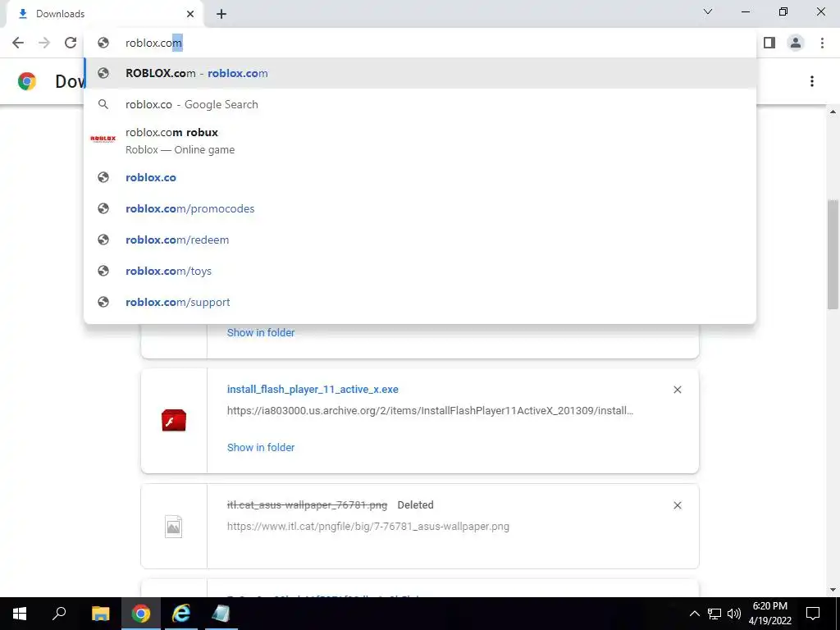Choose roblox.com/promocodes suggestion
Viewport: 840px width, 630px height.
421,208
